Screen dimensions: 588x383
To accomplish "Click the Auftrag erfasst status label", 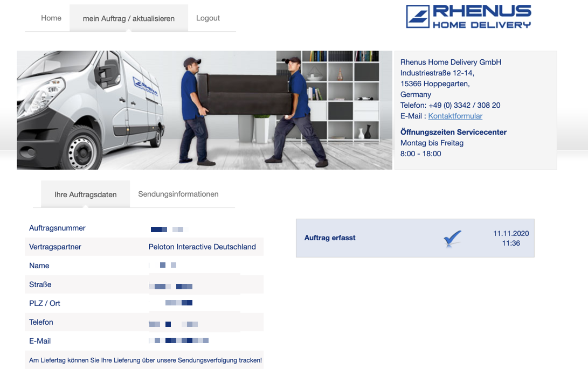I will [x=330, y=238].
